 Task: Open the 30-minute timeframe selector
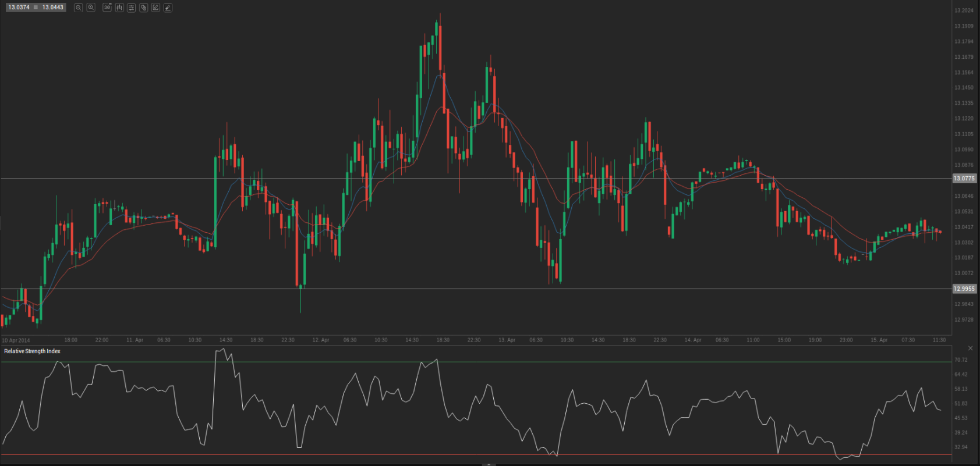(107, 8)
